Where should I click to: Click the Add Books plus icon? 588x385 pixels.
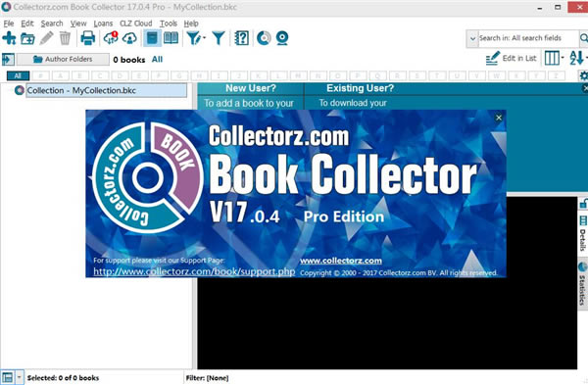point(9,38)
